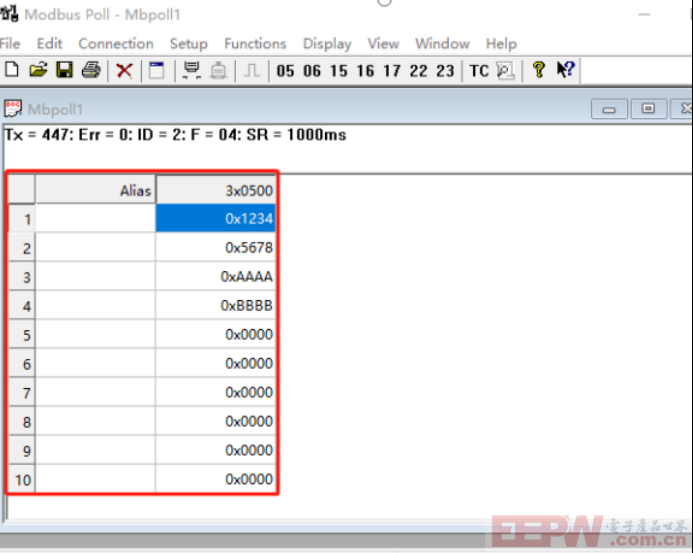
Task: Select the 0x0000 value in row 5
Action: [216, 334]
